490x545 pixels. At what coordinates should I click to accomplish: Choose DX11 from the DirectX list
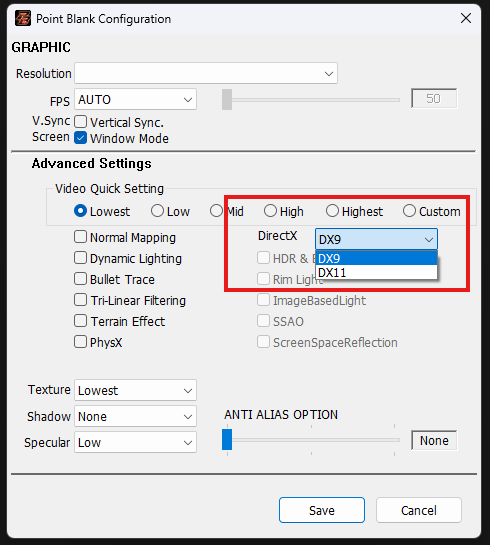(x=376, y=272)
